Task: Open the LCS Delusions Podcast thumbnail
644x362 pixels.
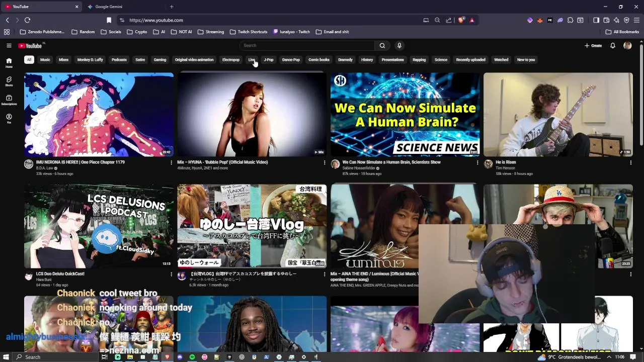Action: [99, 226]
